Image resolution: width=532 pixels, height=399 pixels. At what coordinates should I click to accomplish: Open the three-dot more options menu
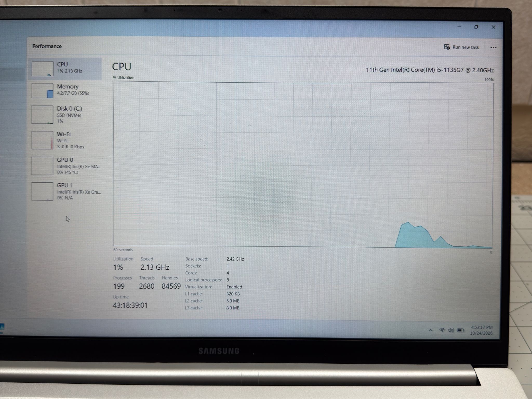coord(493,48)
